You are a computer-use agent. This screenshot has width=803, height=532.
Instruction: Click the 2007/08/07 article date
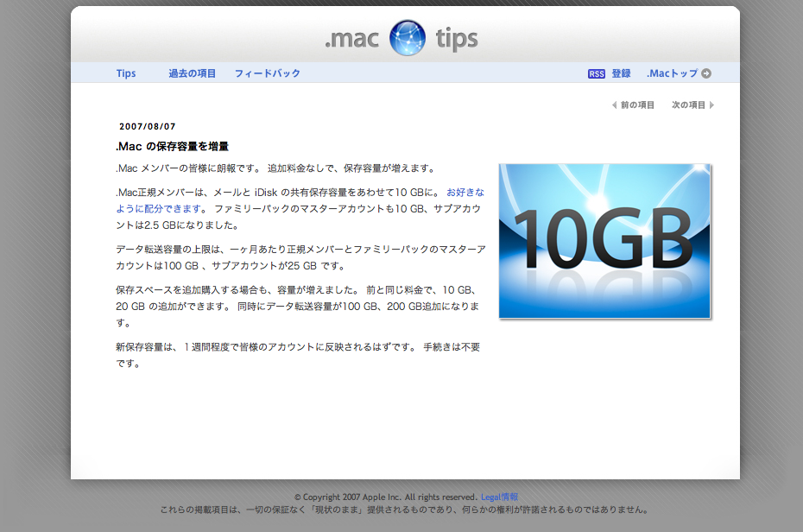point(148,126)
